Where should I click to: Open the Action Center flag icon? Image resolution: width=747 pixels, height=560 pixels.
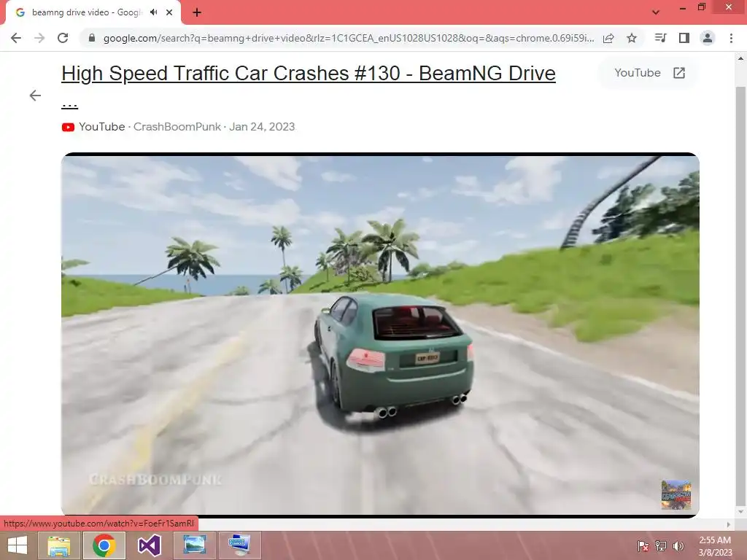(x=643, y=546)
